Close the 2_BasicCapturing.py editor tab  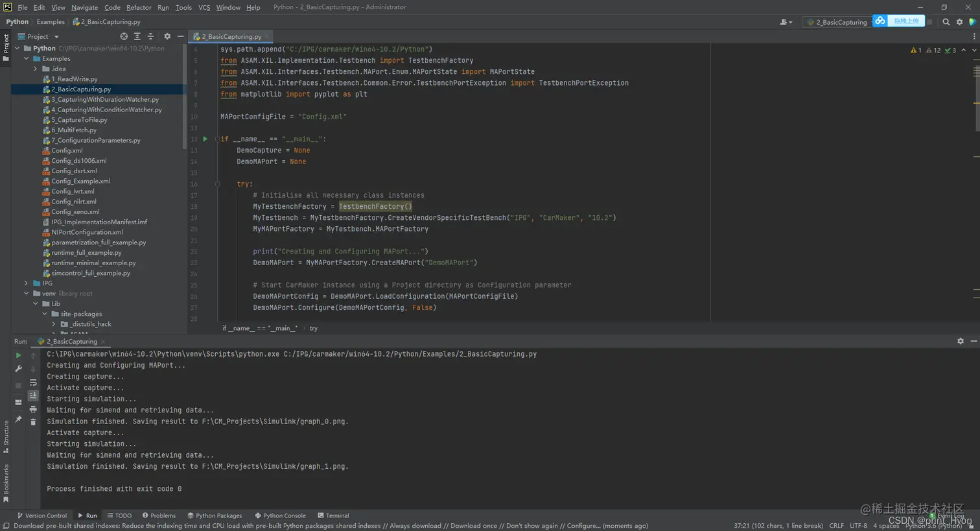(x=267, y=37)
